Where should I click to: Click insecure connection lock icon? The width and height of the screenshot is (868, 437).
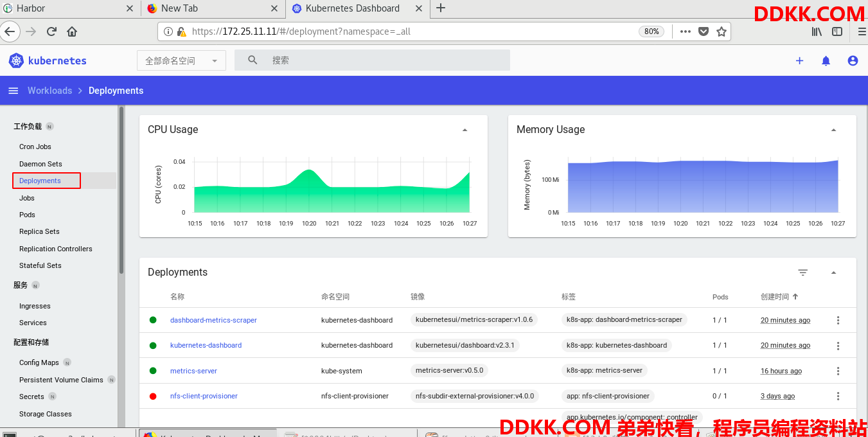(x=181, y=31)
